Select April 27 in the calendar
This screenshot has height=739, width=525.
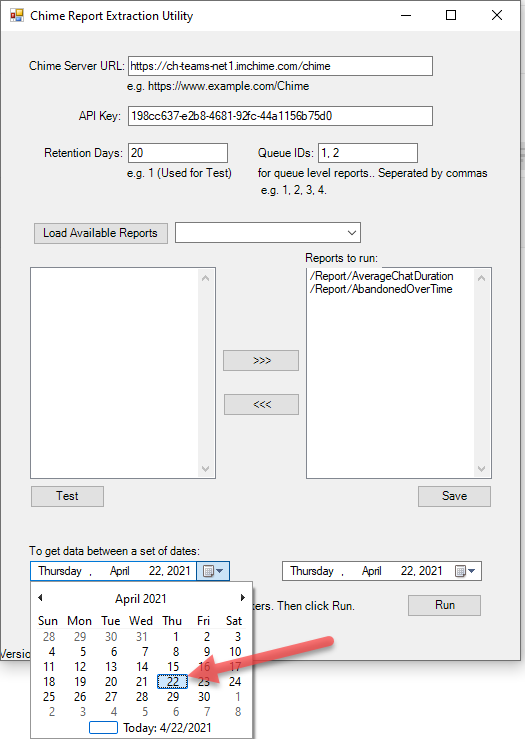coord(111,697)
